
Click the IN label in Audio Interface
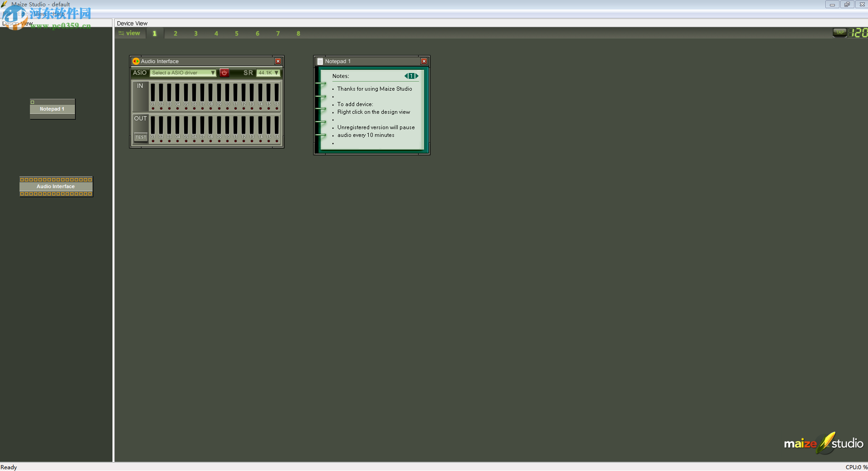pos(140,86)
